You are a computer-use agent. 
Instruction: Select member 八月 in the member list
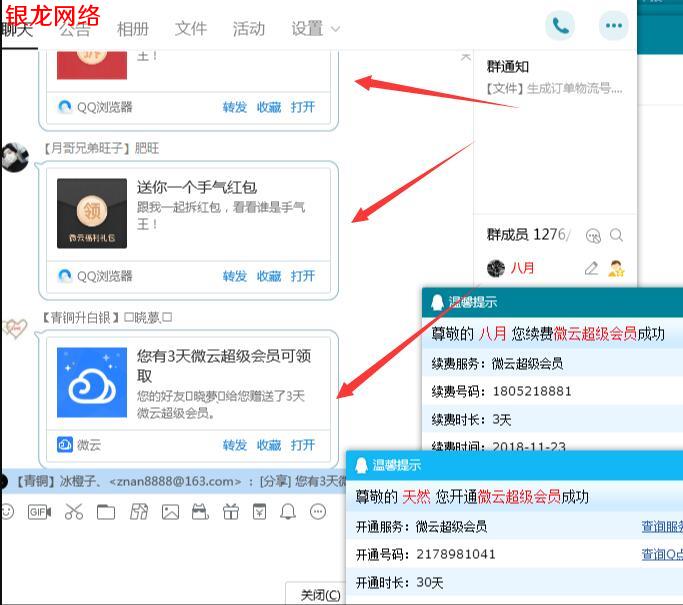tap(556, 268)
